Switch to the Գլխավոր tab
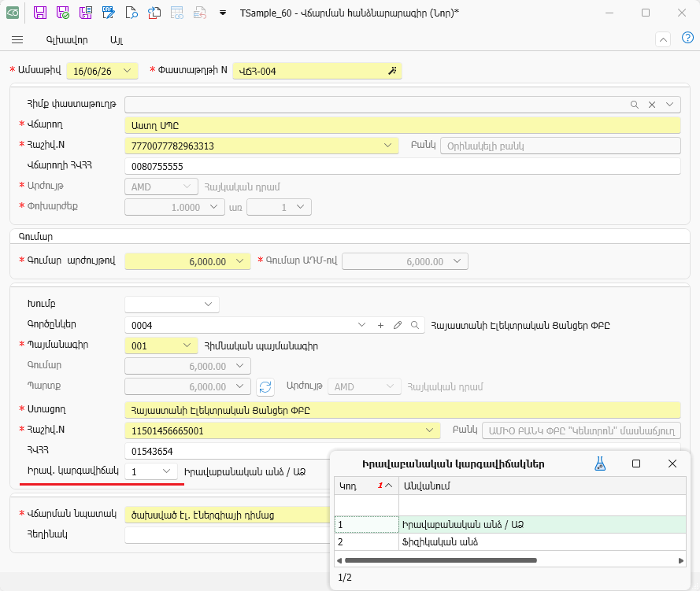The image size is (700, 591). (x=67, y=39)
